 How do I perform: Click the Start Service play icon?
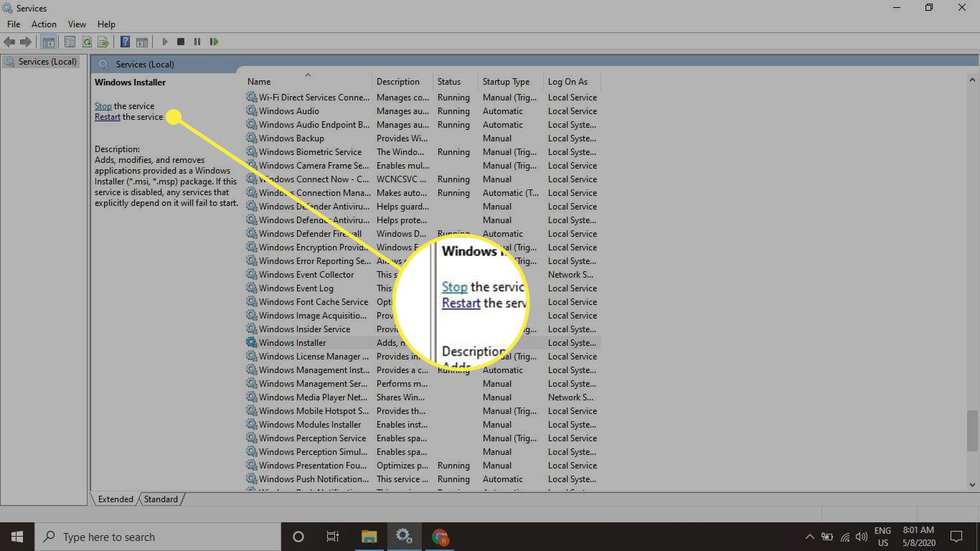(x=165, y=42)
